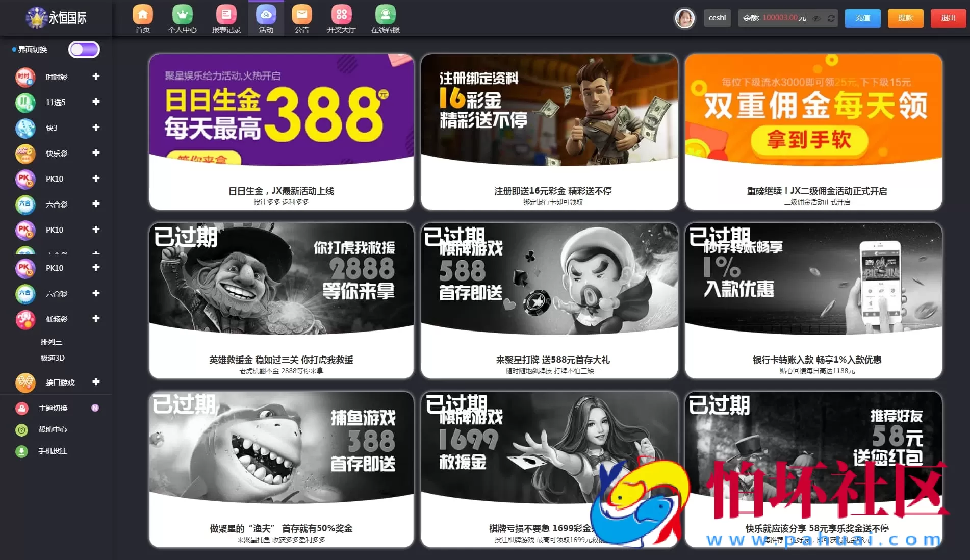The image size is (970, 560).
Task: Click the 手机投注 mobile betting icon
Action: [21, 451]
